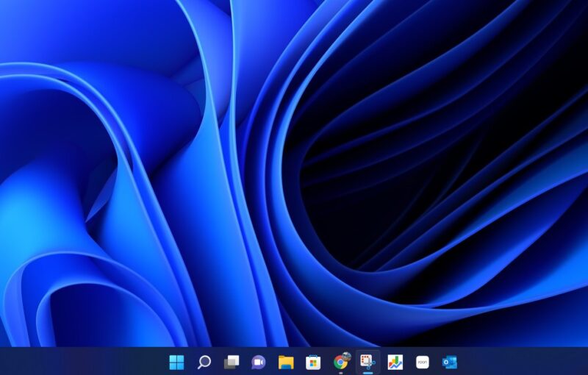Launch the Roon music app
The height and width of the screenshot is (375, 588).
[423, 362]
